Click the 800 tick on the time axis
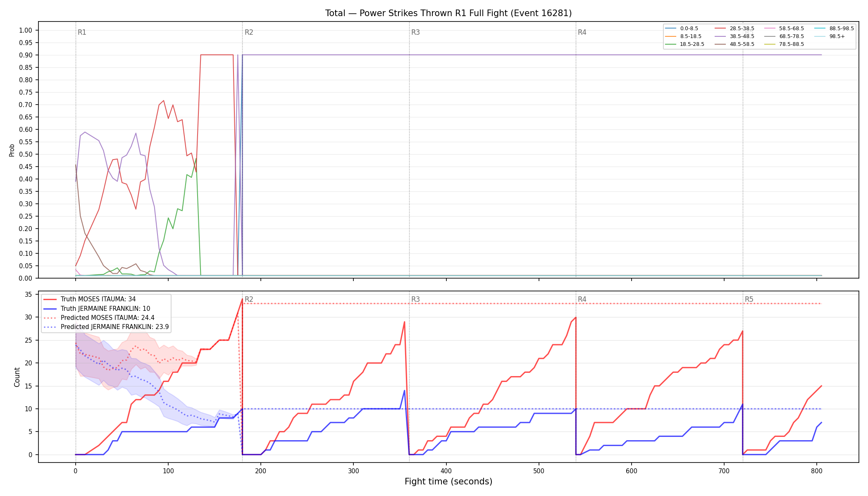The image size is (868, 496). coord(817,471)
